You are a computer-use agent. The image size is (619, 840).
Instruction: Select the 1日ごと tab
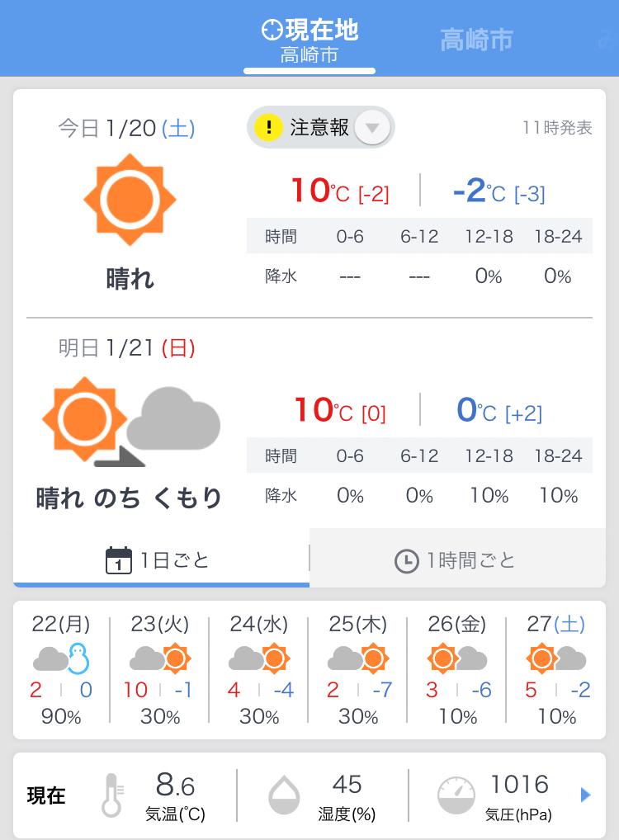pos(161,559)
